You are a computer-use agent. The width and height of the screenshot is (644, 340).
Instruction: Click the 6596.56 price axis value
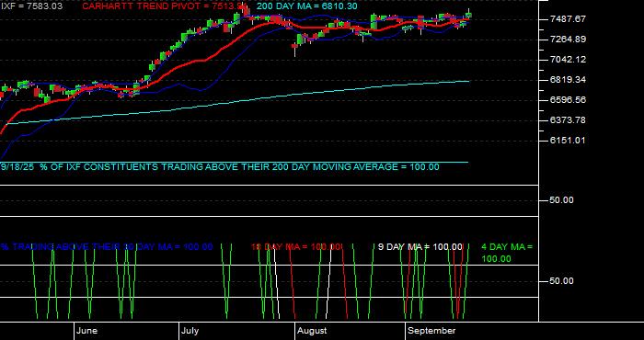pos(568,99)
